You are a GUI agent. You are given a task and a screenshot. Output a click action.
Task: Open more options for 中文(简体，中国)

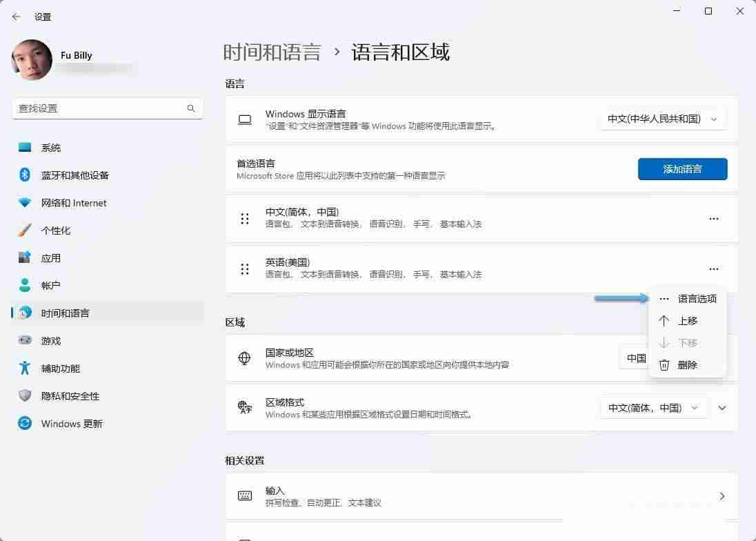click(x=714, y=219)
